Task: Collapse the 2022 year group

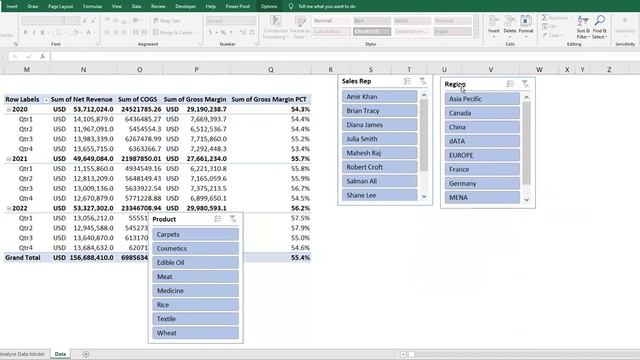Action: (x=9, y=208)
